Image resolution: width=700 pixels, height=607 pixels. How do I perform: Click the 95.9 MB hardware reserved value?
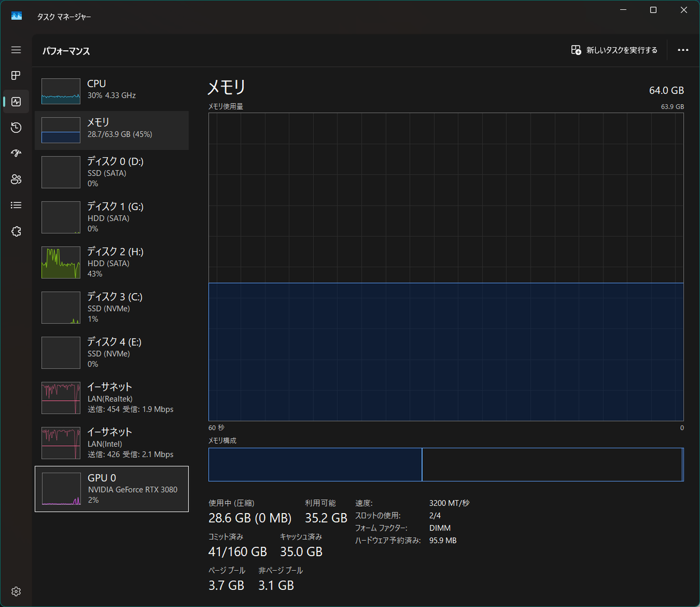(x=443, y=540)
